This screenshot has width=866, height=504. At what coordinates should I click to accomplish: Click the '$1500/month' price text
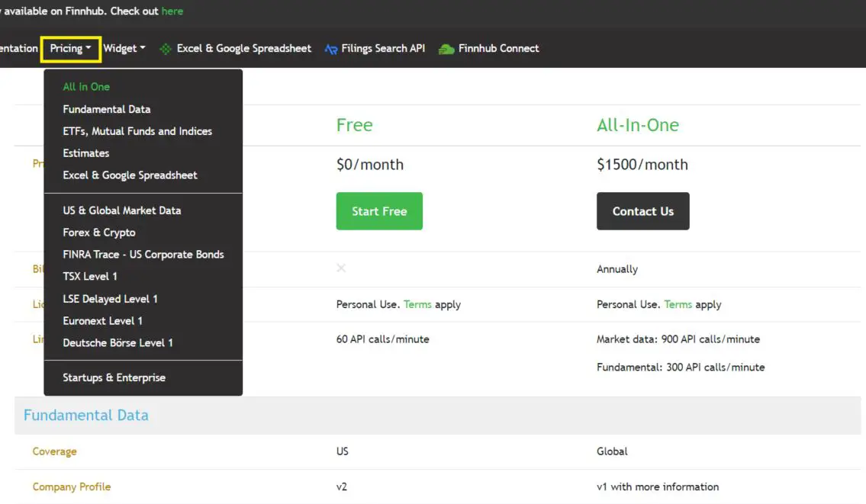click(x=642, y=165)
